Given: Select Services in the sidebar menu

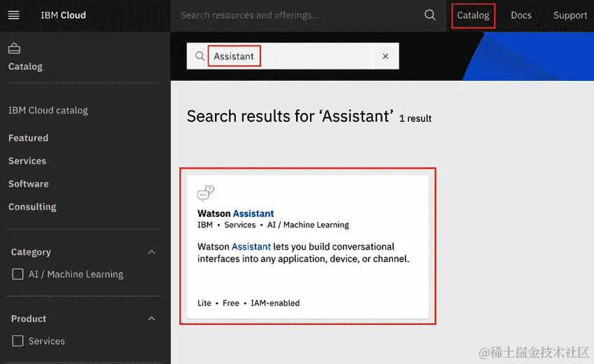Looking at the screenshot, I should tap(27, 161).
